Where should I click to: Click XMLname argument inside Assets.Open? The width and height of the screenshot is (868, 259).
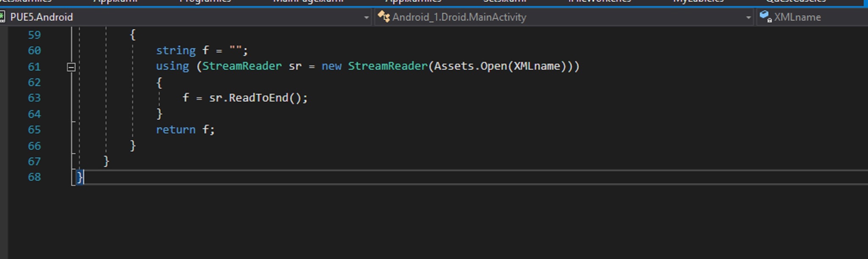pos(537,66)
